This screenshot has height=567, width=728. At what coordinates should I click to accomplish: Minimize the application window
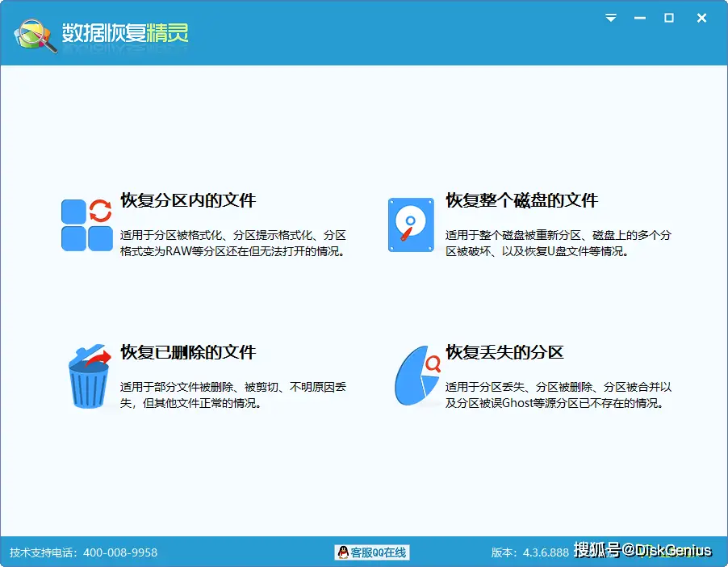(x=638, y=18)
